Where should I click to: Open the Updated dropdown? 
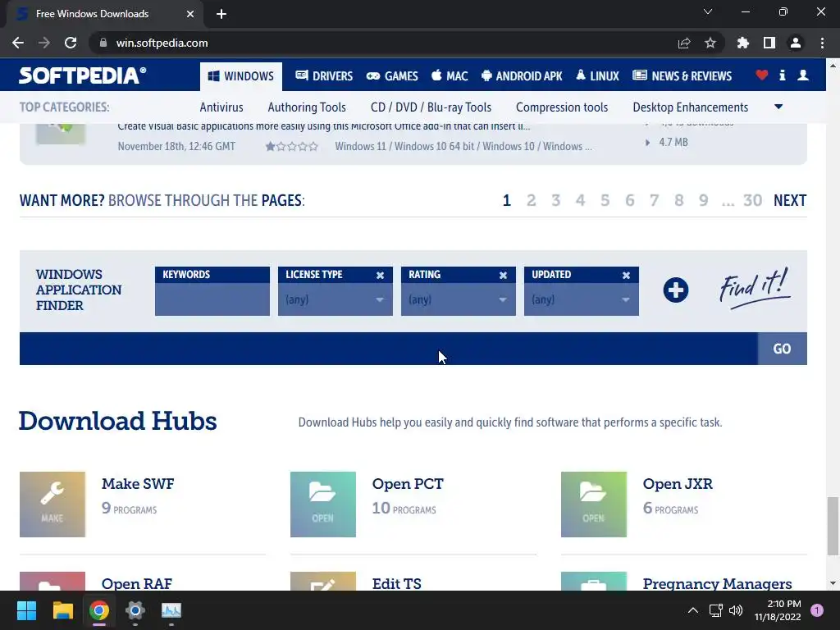tap(582, 299)
